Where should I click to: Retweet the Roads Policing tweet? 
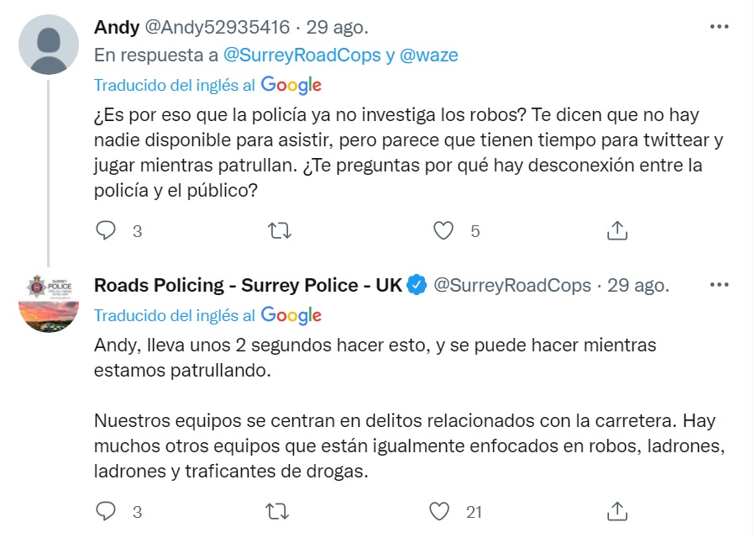point(277,510)
